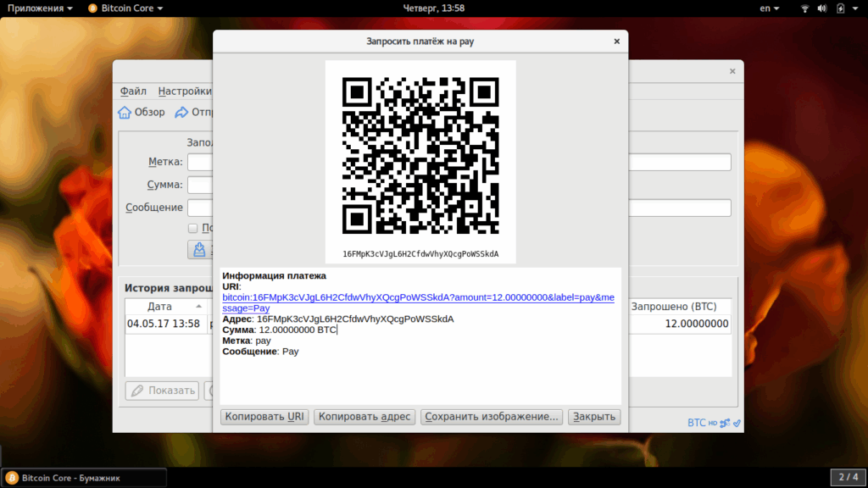The width and height of the screenshot is (868, 488).
Task: Open the Приложения dropdown menu
Action: click(40, 8)
